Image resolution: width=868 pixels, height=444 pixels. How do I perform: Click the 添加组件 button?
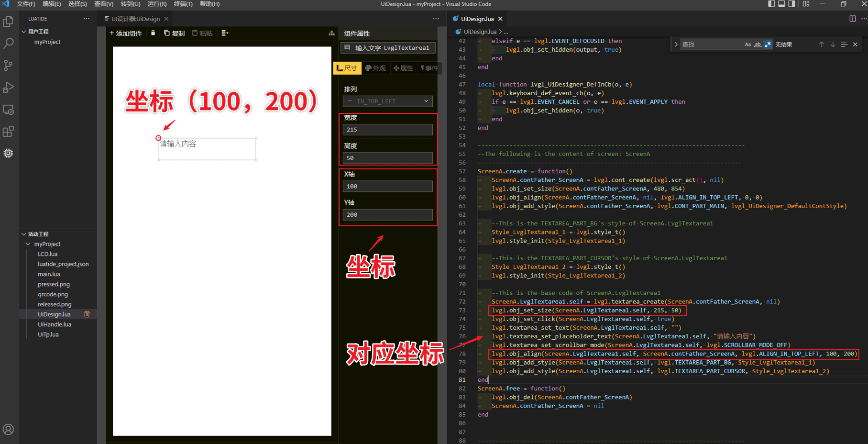126,33
